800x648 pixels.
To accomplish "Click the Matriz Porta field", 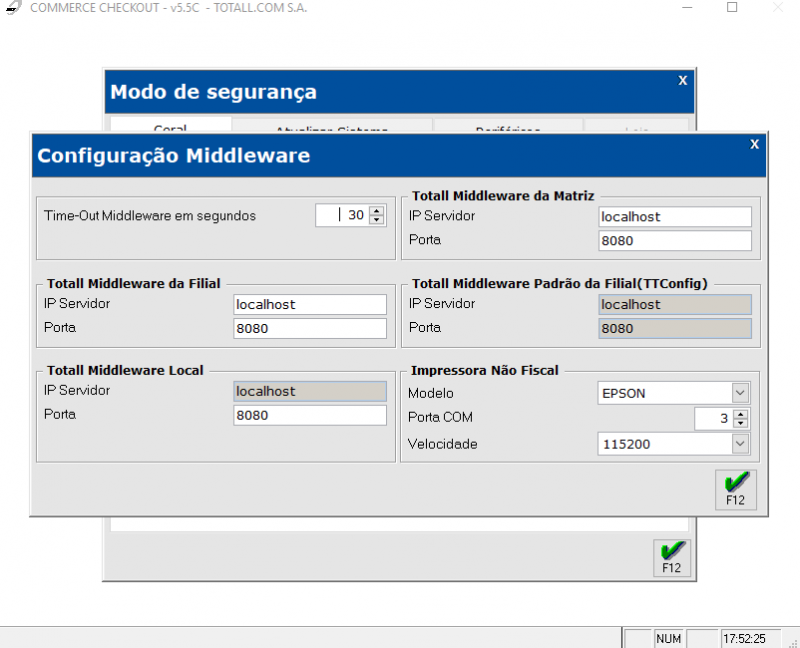I will [x=673, y=240].
